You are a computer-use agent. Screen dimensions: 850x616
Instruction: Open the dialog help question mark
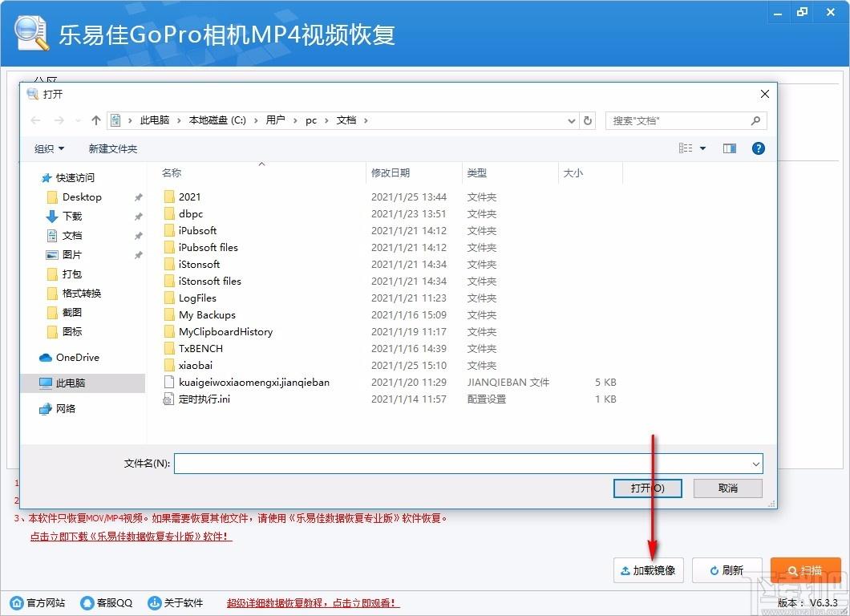click(759, 148)
